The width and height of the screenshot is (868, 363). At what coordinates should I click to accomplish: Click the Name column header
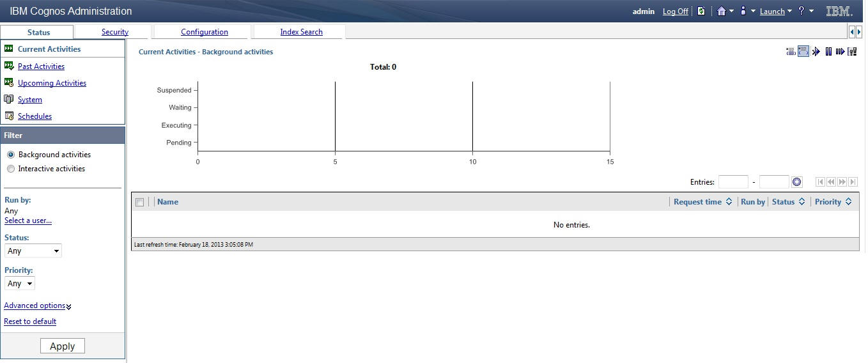click(x=167, y=202)
